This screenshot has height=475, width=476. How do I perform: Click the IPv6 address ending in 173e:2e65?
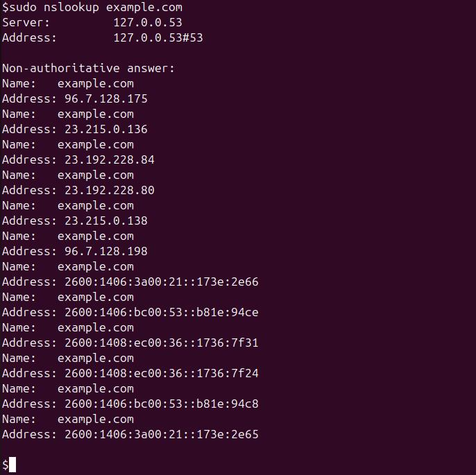coord(162,434)
